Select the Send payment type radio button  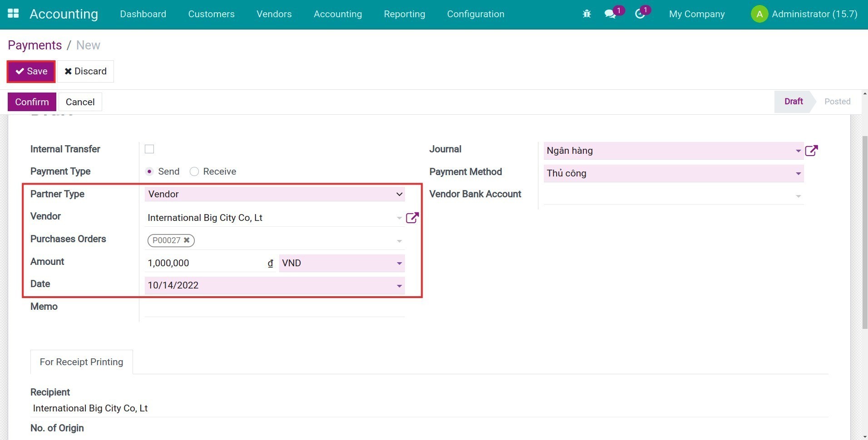(x=149, y=171)
